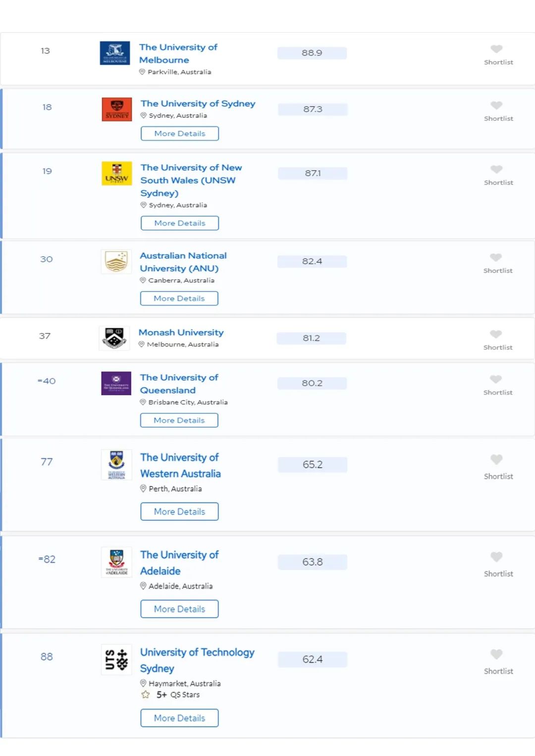Screen dimensions: 535x756
Task: Click University of Queensland shortlist heart
Action: [x=496, y=379]
